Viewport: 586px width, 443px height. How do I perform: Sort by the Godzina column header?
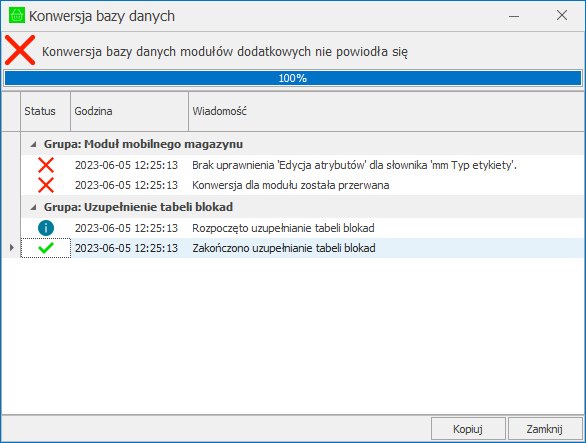(x=129, y=111)
